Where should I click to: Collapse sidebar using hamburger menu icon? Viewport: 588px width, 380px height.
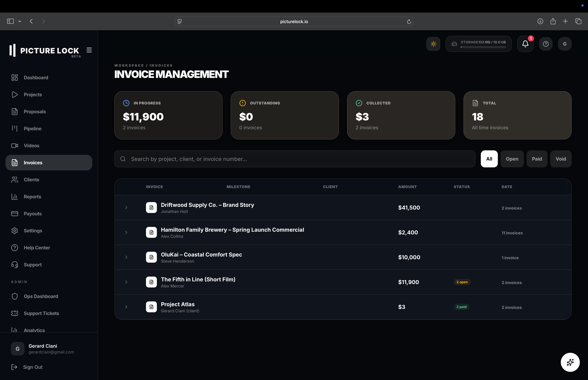pos(89,50)
